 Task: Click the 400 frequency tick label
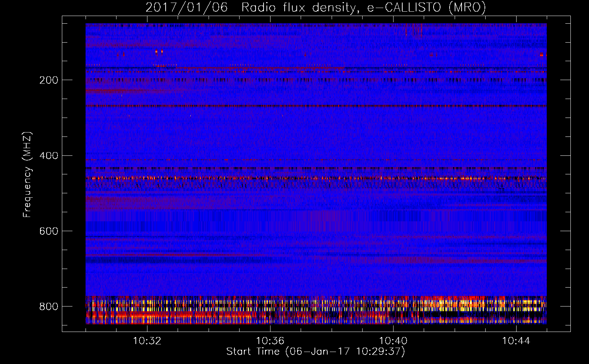pos(49,156)
